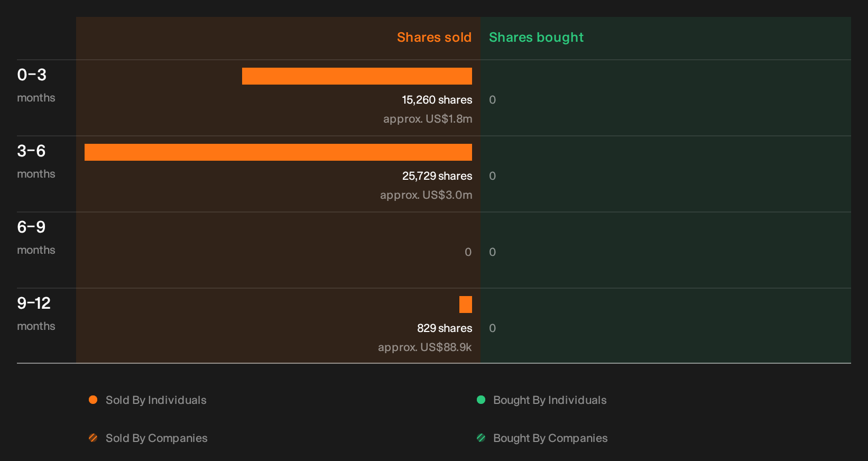Click the 0-3 months row label
The image size is (868, 461).
(x=36, y=86)
